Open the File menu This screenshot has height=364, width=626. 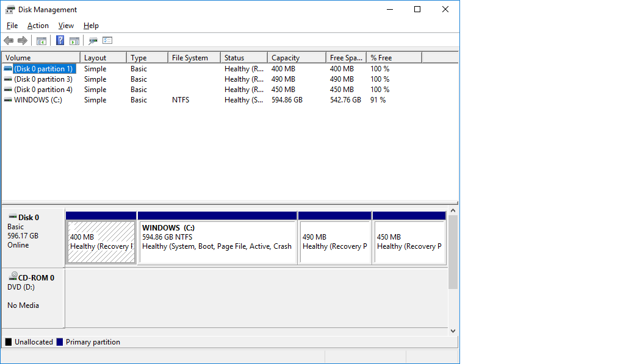12,26
